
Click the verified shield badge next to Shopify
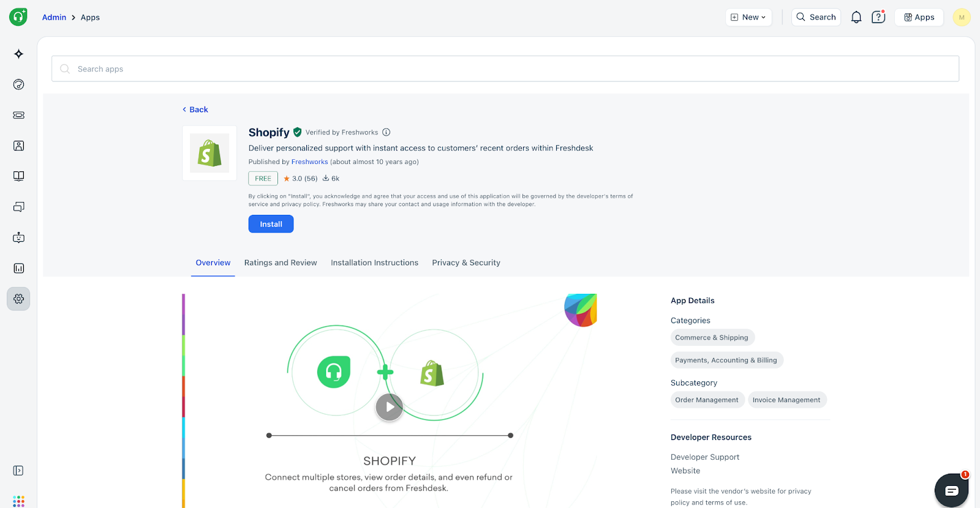click(298, 132)
